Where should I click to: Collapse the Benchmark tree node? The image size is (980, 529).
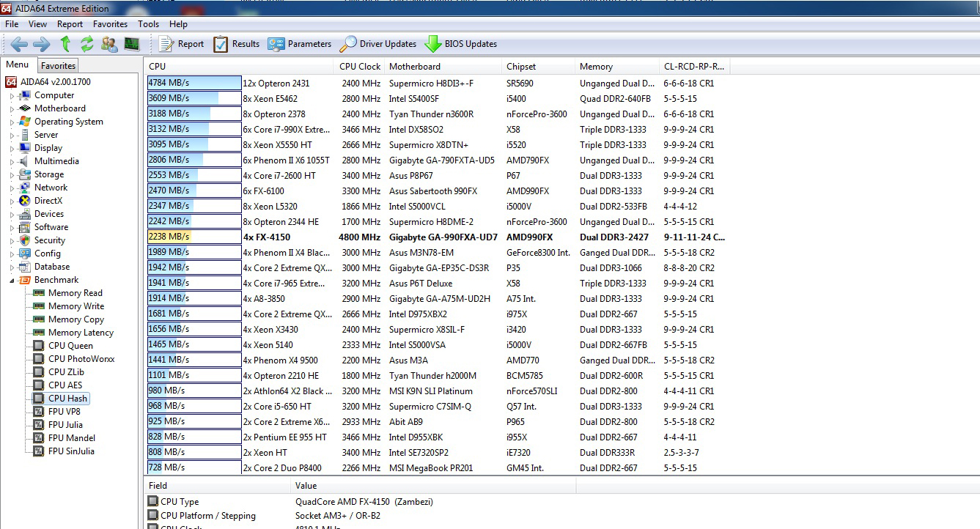[x=11, y=281]
